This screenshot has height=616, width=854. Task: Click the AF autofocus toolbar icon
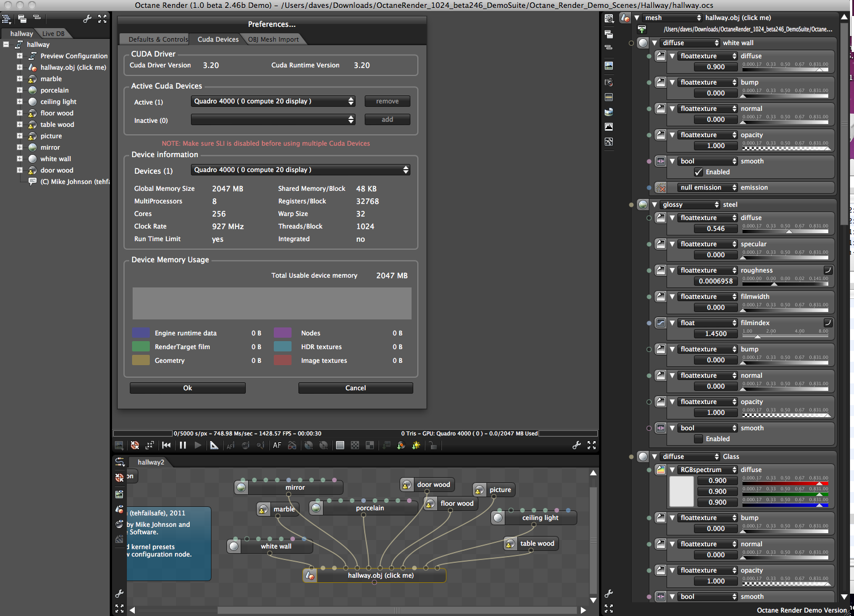[x=277, y=445]
